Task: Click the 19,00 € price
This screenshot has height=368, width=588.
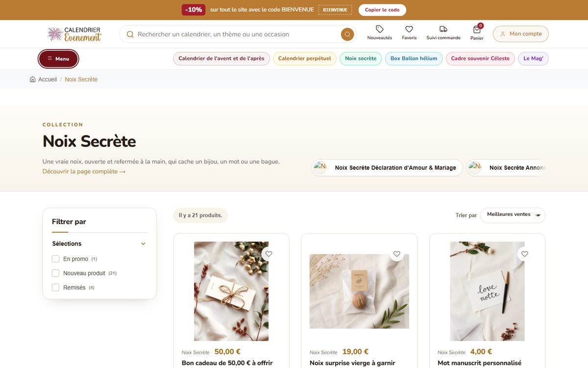Action: click(356, 352)
